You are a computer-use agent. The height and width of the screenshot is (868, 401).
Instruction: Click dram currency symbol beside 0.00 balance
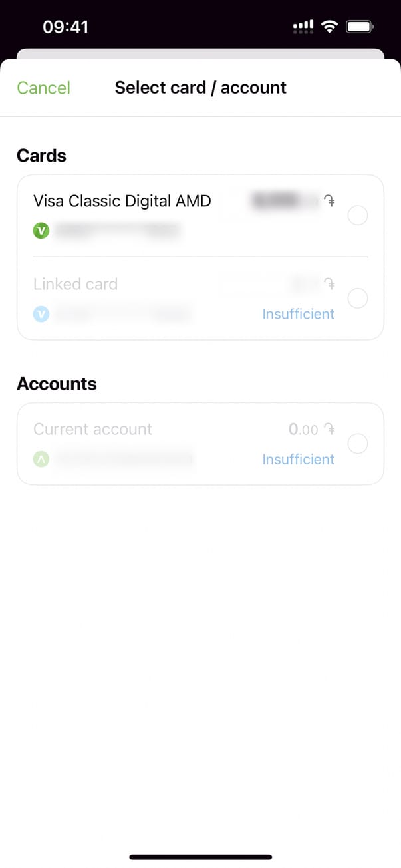pos(329,430)
